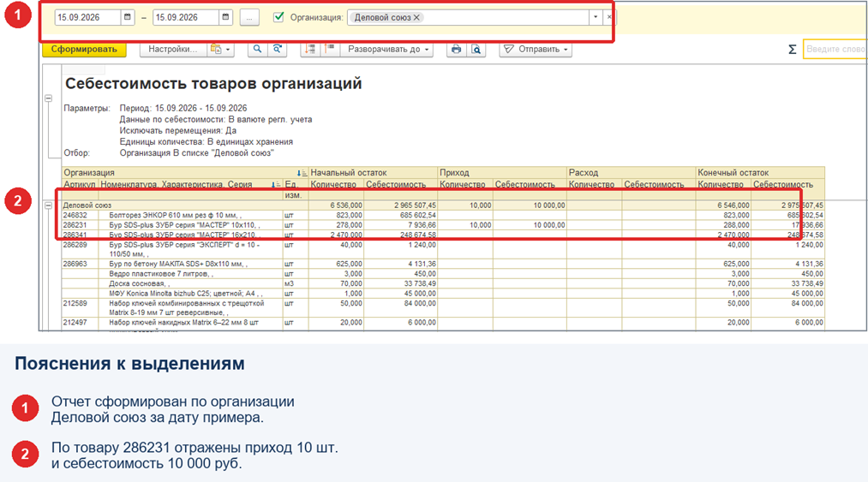Remove the Деловой союз organization tag
The image size is (868, 482).
(x=416, y=17)
